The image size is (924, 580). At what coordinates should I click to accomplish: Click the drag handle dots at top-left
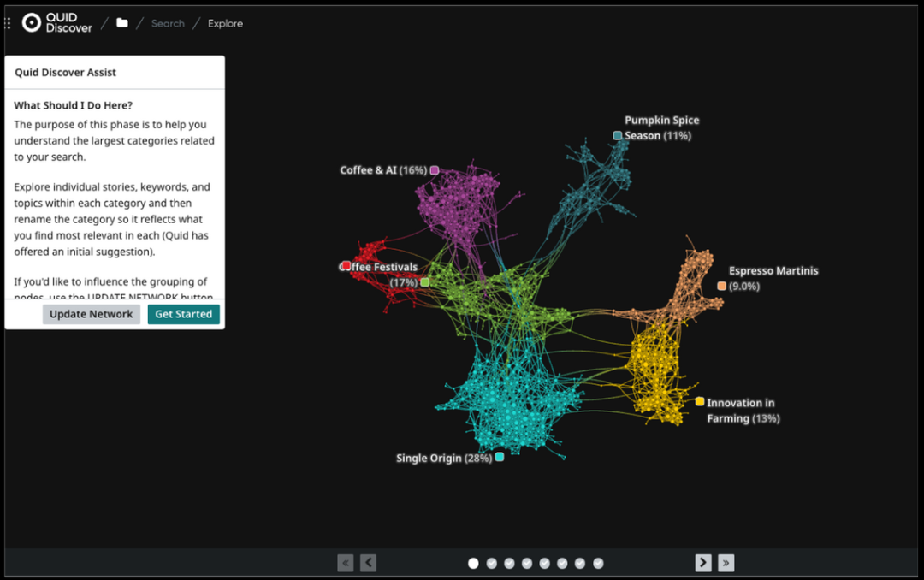9,23
